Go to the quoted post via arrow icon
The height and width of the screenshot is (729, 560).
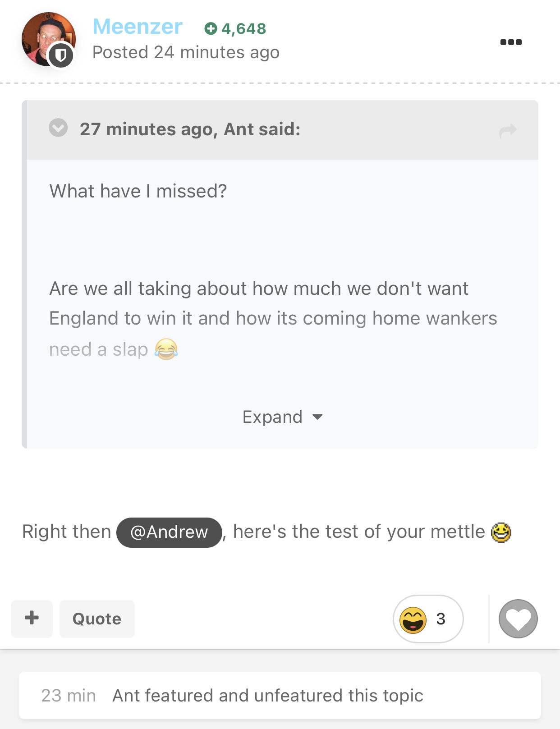tap(508, 131)
